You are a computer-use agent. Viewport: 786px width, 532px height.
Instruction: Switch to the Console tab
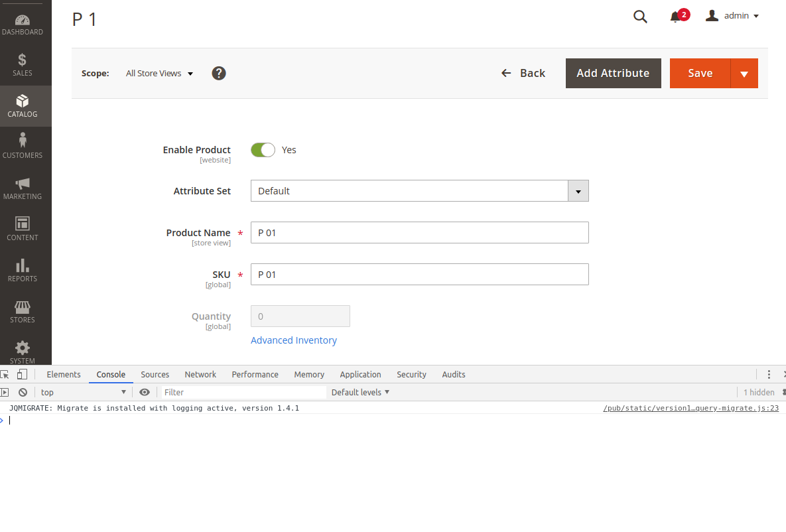tap(111, 375)
